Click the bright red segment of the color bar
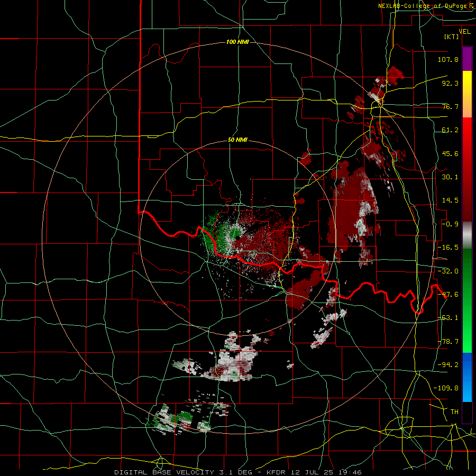 pos(467,131)
